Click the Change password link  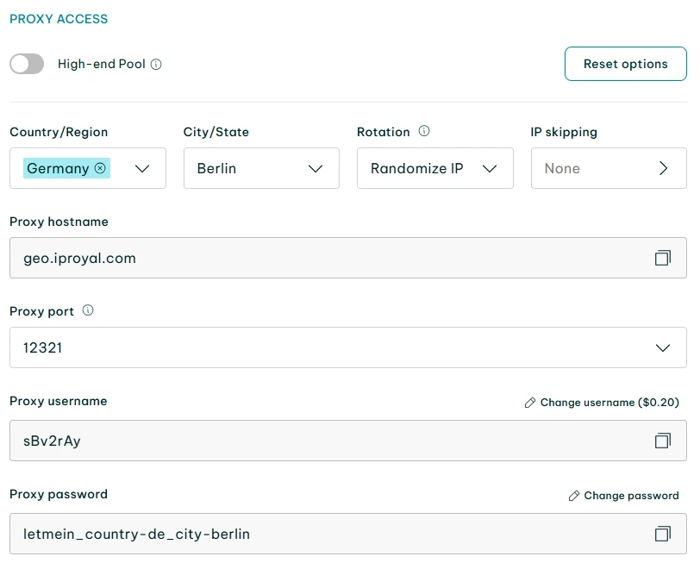[631, 496]
